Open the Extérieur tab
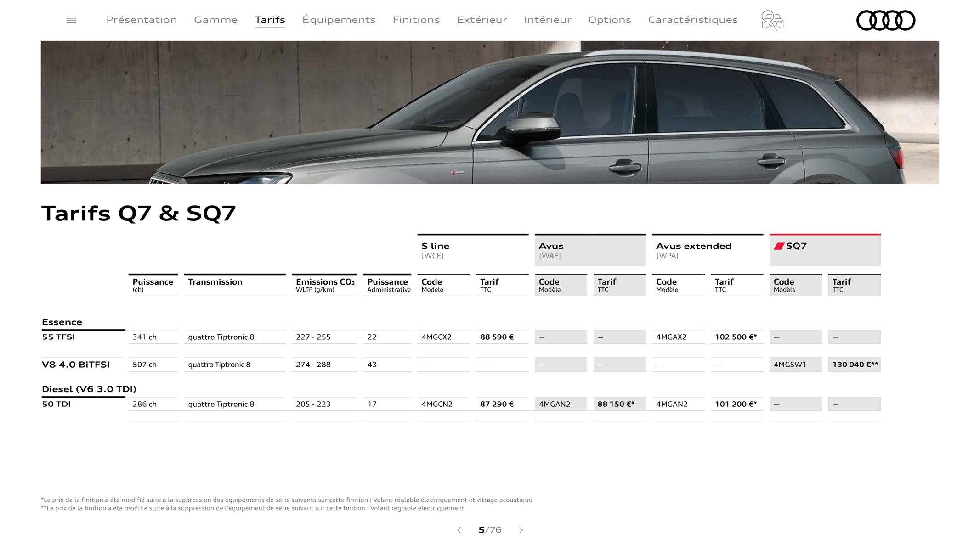 (482, 20)
